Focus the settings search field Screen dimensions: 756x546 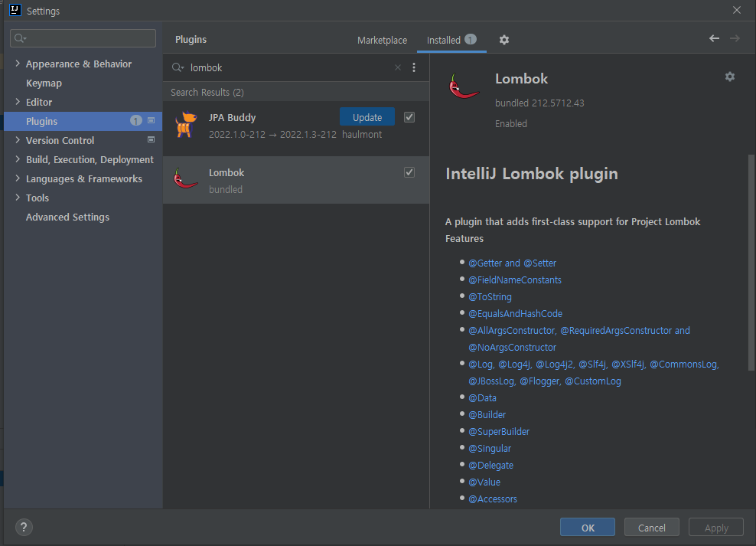pos(83,38)
